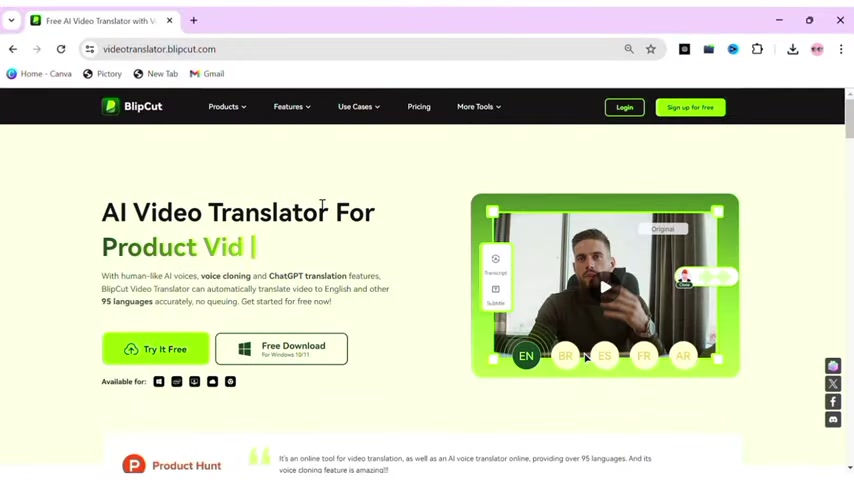The height and width of the screenshot is (480, 854).
Task: Click the cloud platform icon under Available for
Action: pos(212,381)
